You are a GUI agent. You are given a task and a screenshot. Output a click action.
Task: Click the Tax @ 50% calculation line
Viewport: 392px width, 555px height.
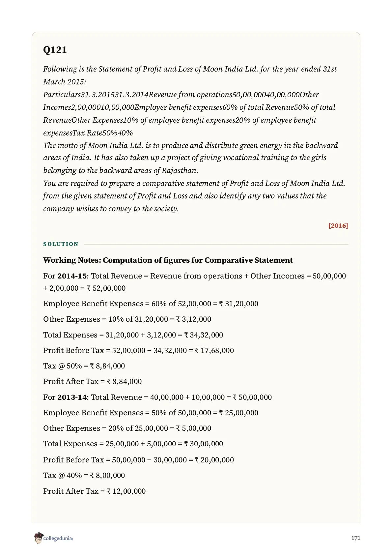click(84, 366)
